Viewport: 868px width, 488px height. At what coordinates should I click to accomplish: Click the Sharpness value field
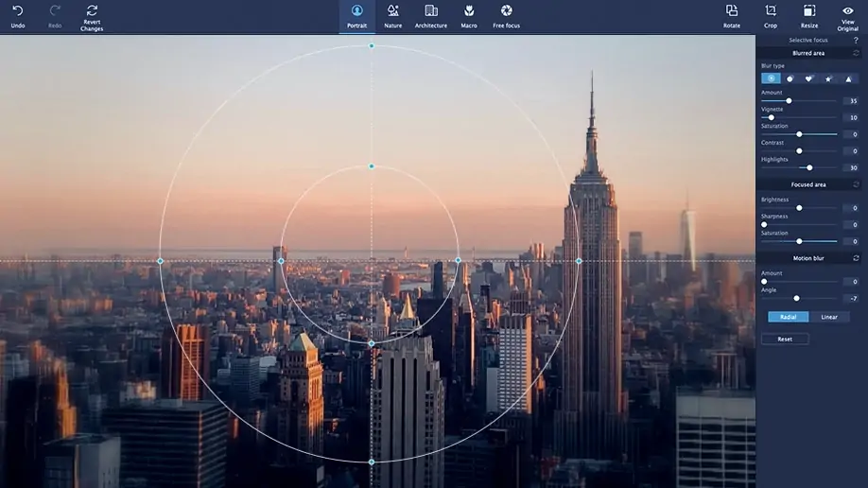tap(851, 224)
